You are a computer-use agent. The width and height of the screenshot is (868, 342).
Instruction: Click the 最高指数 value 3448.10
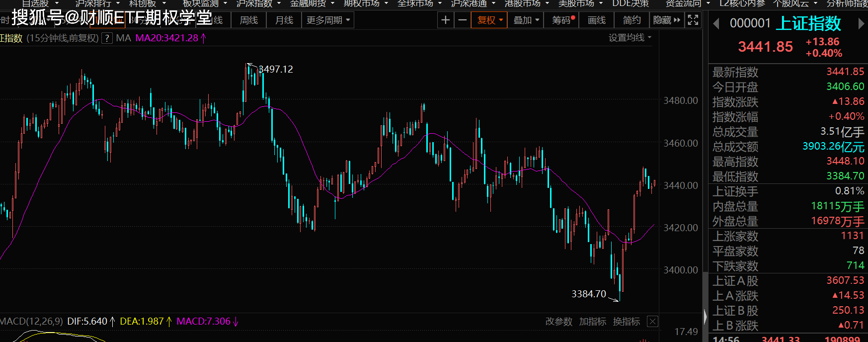[845, 161]
